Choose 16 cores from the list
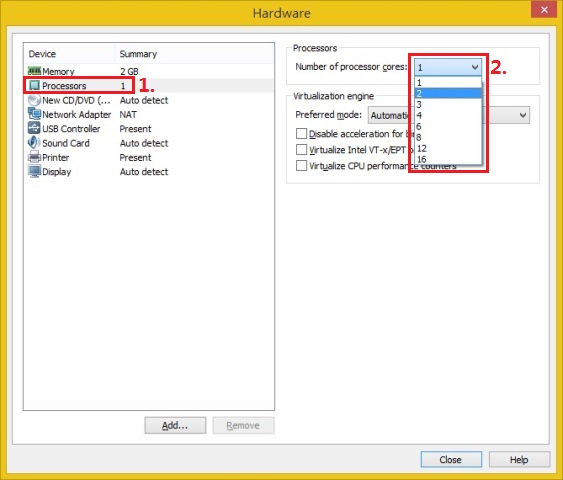The width and height of the screenshot is (563, 480). [448, 159]
